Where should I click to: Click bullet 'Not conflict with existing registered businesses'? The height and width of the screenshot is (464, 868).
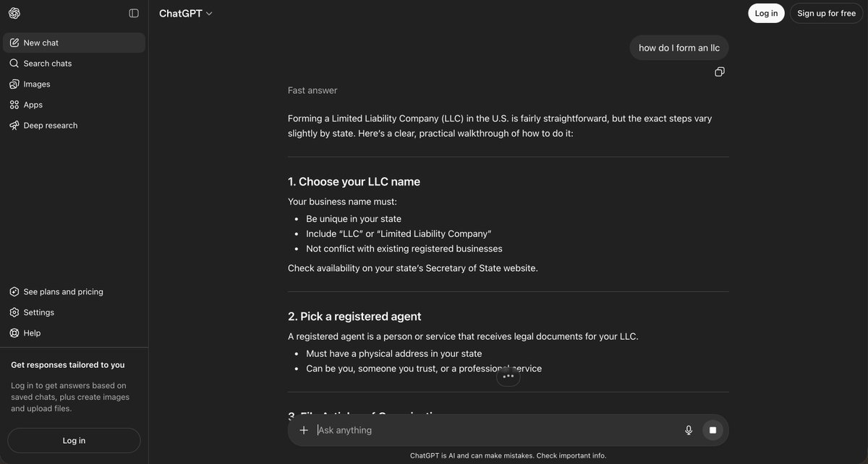(404, 249)
